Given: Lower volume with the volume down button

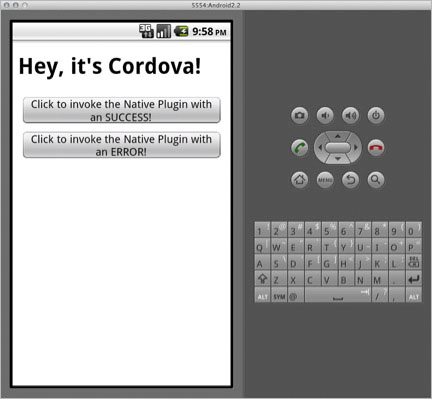Looking at the screenshot, I should coord(325,116).
